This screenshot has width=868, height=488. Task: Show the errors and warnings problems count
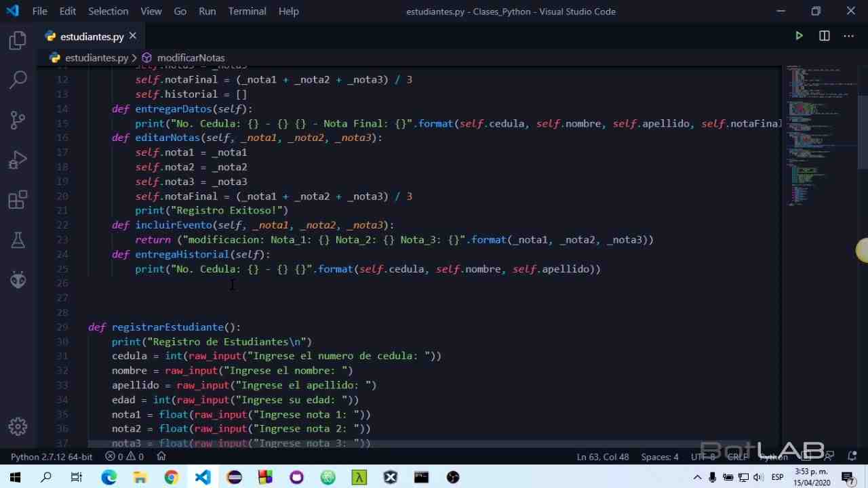coord(124,457)
